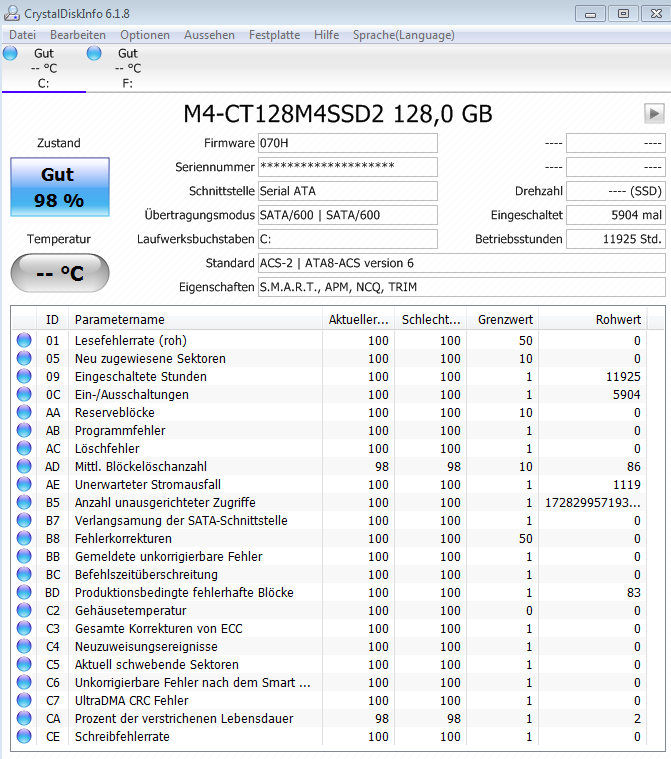Click status orb for Gemeldete unkorrigierbare Fehler

[x=24, y=556]
